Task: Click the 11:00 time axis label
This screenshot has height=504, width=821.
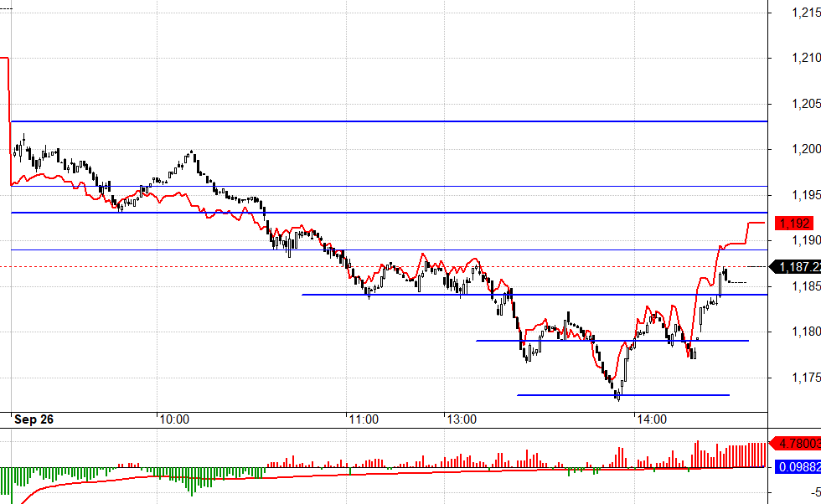Action: coord(363,419)
